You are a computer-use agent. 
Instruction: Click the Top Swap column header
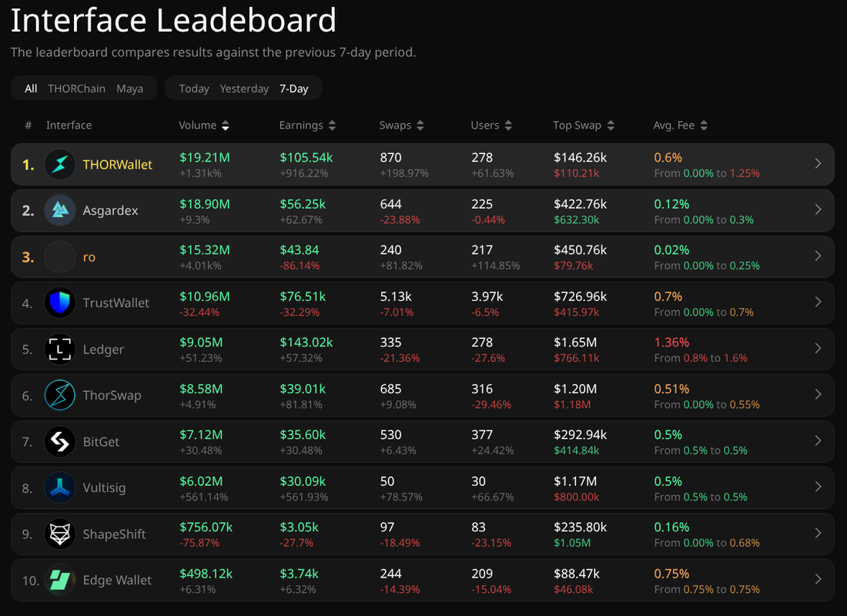pos(577,126)
